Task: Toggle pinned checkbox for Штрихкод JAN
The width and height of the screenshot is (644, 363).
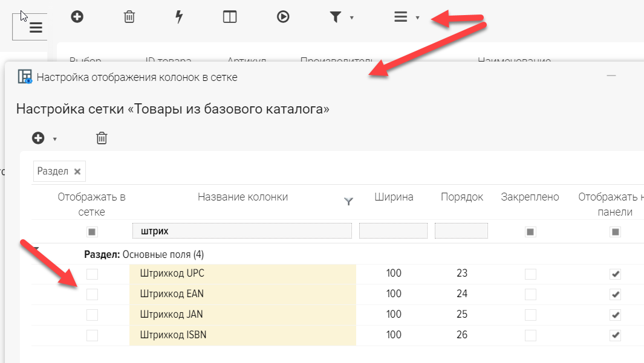Action: (530, 315)
